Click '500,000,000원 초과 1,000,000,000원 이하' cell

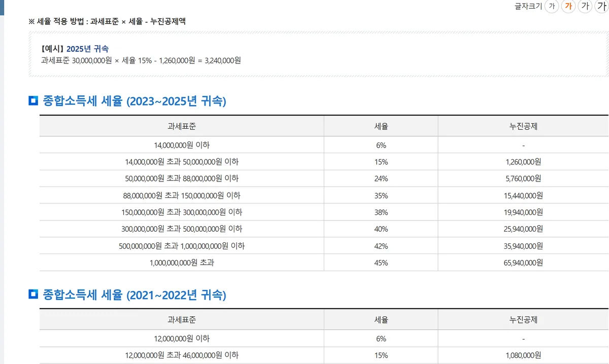(x=182, y=246)
